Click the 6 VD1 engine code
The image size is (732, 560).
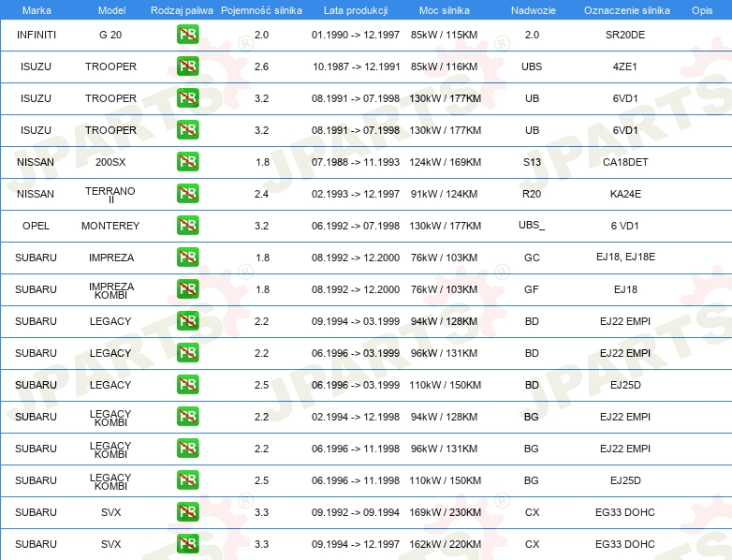625,226
